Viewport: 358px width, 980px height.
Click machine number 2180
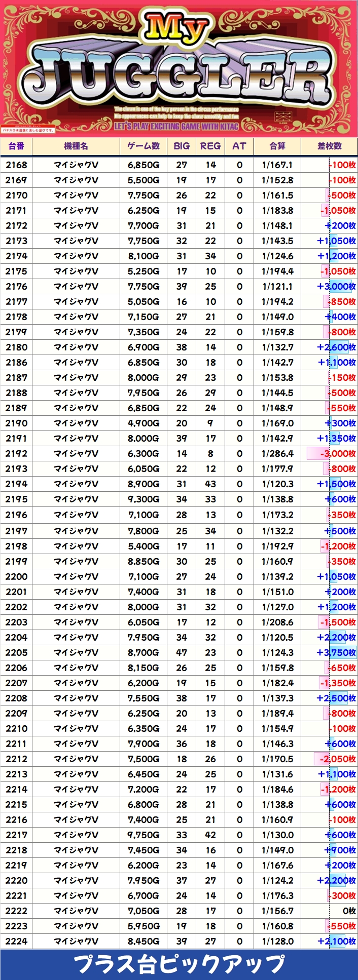coord(16,347)
